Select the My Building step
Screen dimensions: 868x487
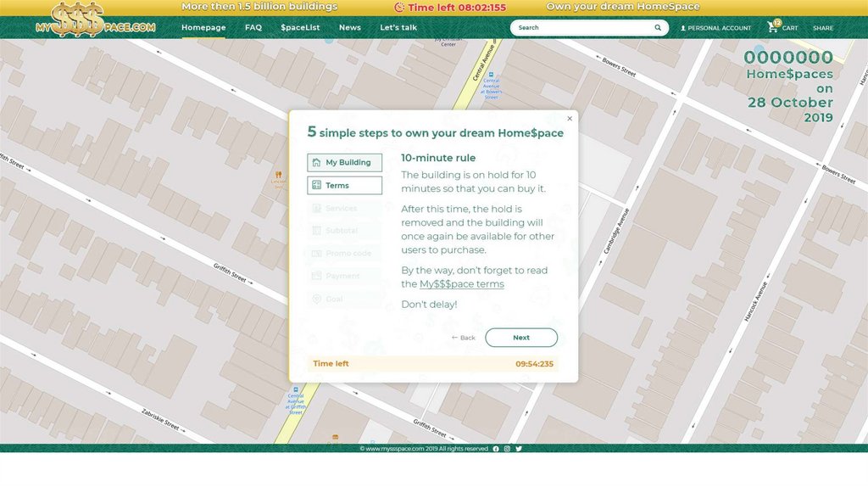[344, 163]
